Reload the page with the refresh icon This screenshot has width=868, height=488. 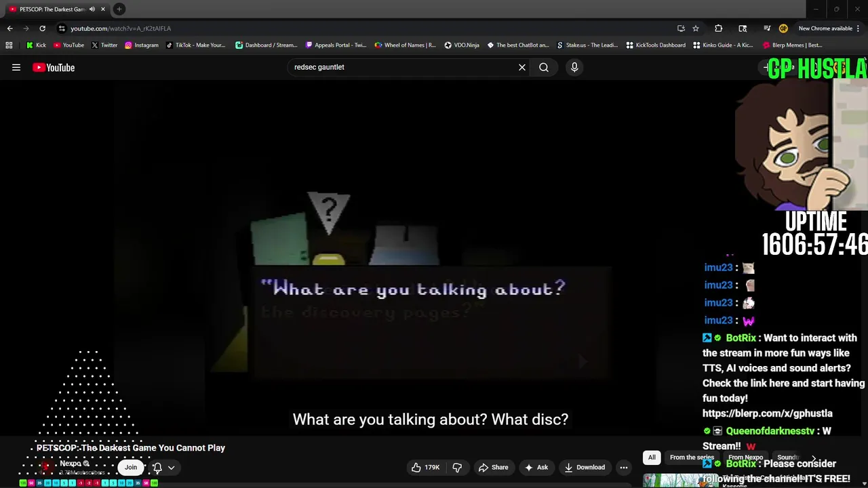(x=42, y=28)
